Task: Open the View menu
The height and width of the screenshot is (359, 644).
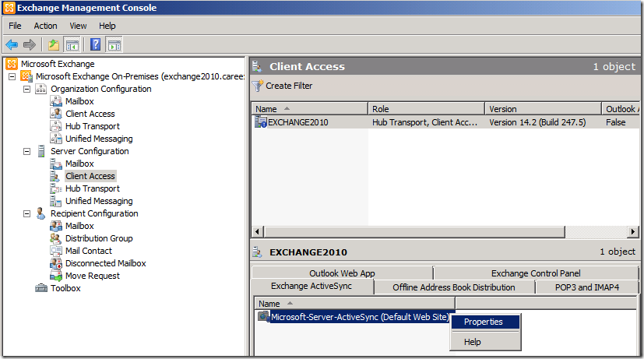Action: tap(78, 26)
